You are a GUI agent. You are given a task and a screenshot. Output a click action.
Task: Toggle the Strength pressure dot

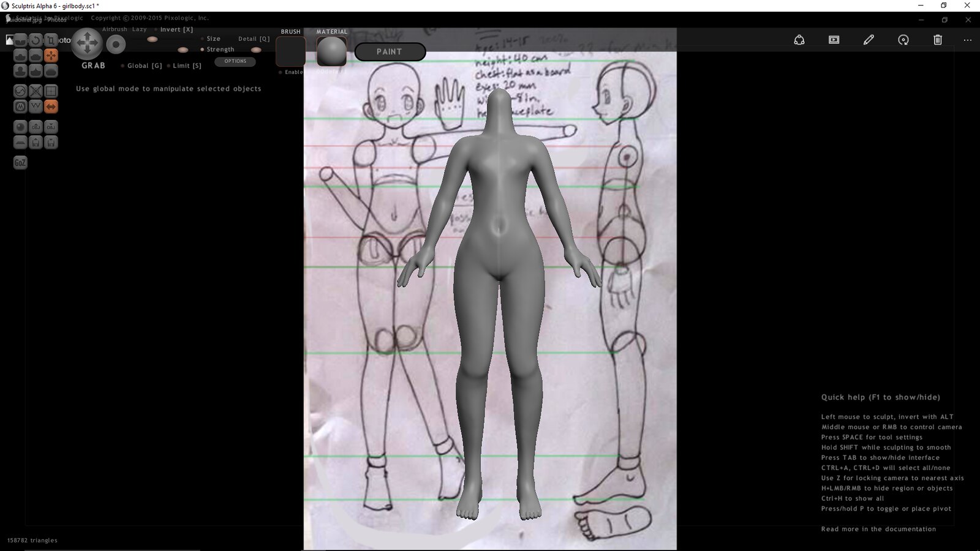202,50
